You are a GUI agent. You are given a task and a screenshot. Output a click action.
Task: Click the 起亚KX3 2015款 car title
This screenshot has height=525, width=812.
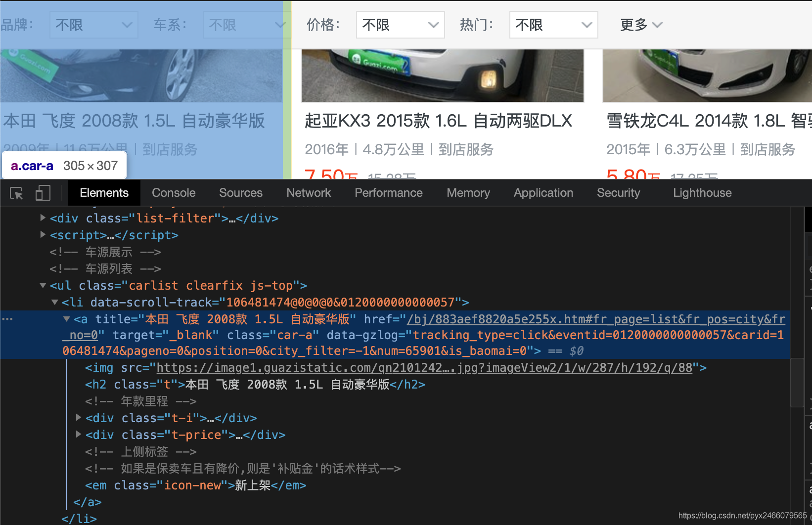(x=438, y=121)
